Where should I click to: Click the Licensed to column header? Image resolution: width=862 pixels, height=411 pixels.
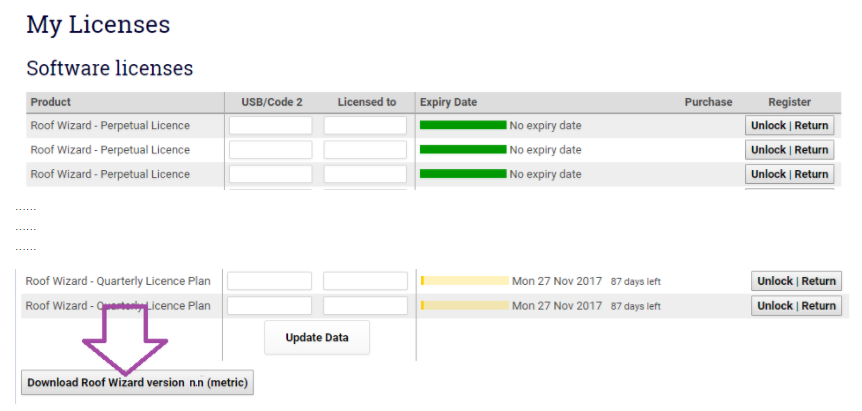[x=367, y=102]
